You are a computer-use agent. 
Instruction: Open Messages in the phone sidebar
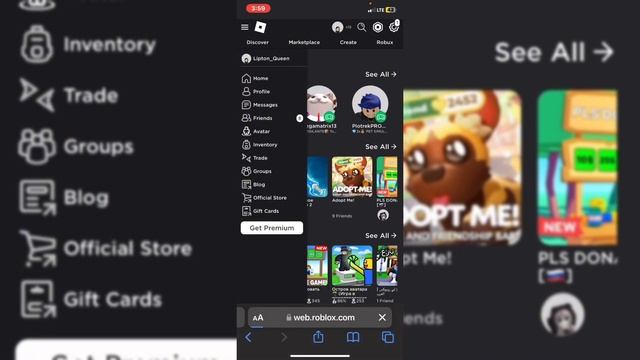click(x=260, y=105)
